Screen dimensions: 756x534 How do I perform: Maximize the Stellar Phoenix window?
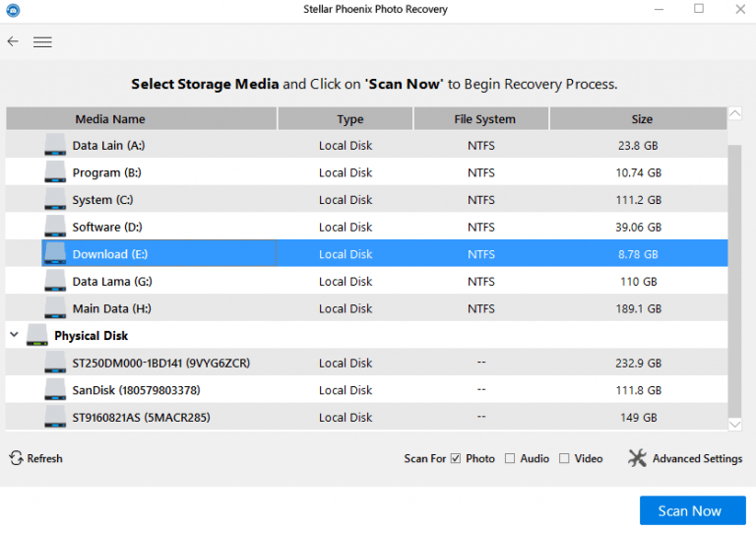[x=699, y=9]
